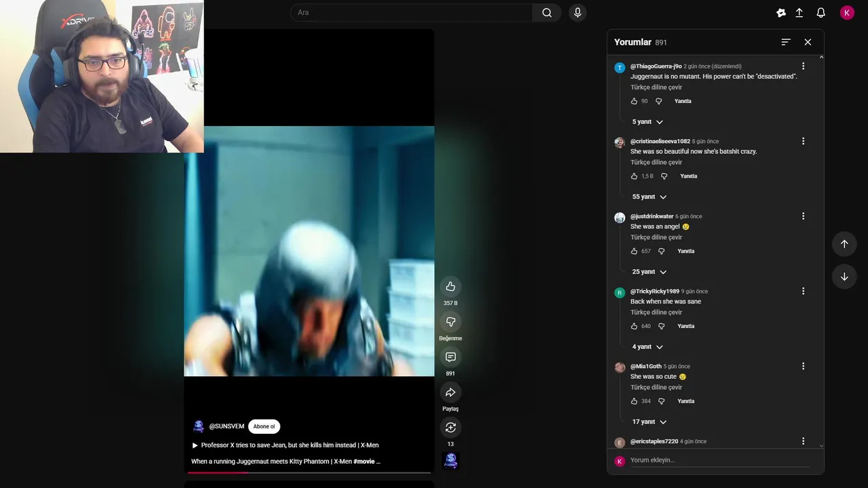The image size is (868, 488).
Task: Activate voice search microphone
Action: click(x=578, y=12)
